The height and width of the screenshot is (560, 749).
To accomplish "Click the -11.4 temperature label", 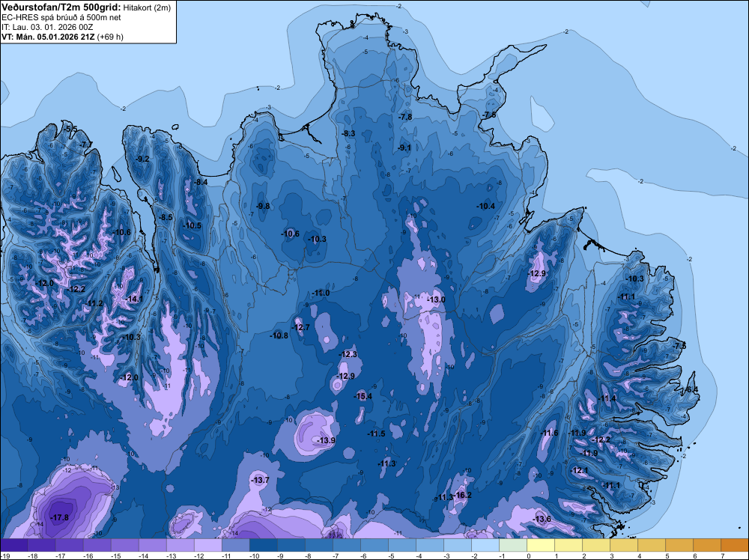I will pos(607,398).
